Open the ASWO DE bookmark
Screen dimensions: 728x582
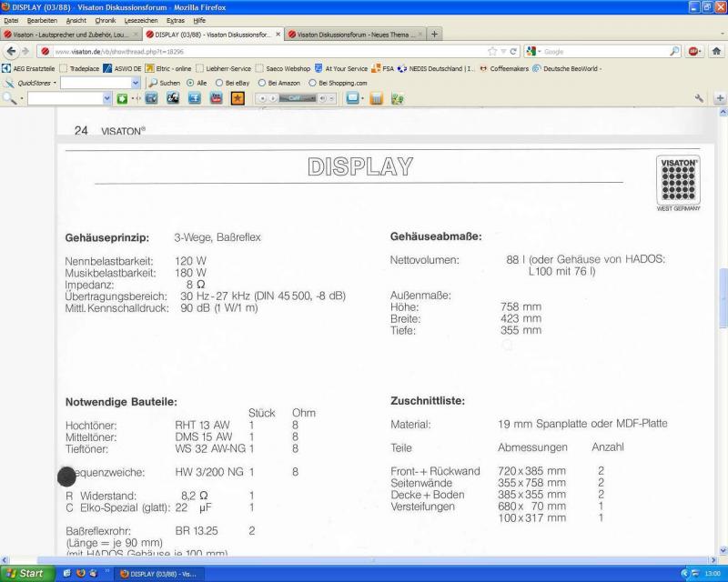(122, 69)
